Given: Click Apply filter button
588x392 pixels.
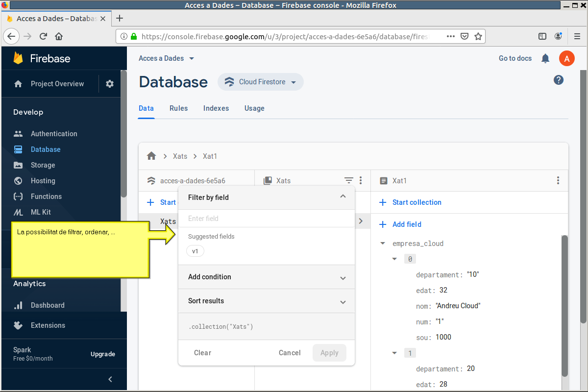Looking at the screenshot, I should 329,353.
